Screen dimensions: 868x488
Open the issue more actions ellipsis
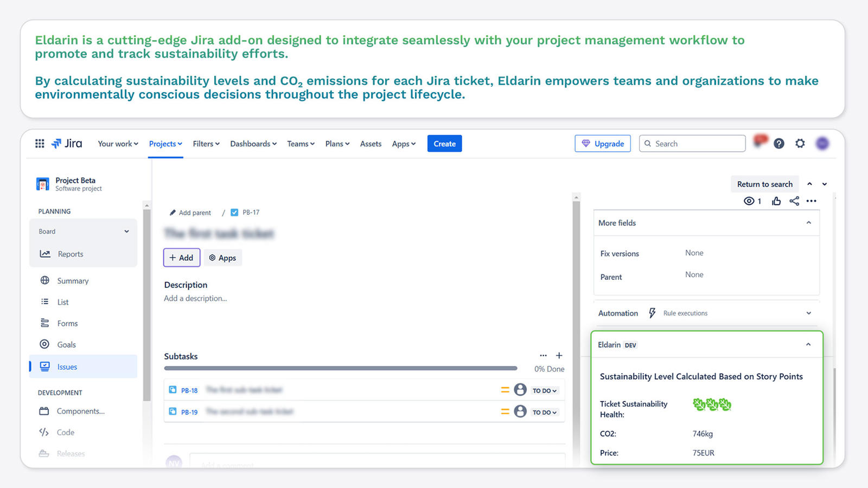pos(812,201)
